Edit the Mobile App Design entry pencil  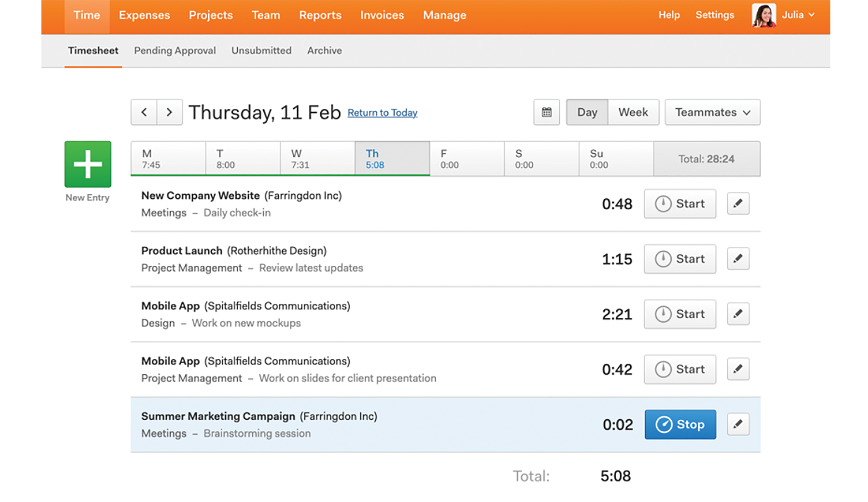[738, 314]
